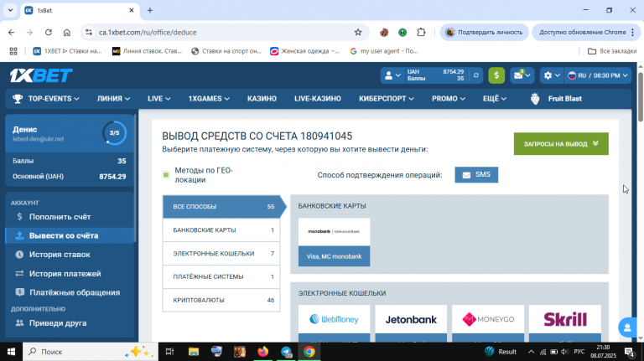Choose the Skrill payment method
The height and width of the screenshot is (361, 644).
point(565,323)
